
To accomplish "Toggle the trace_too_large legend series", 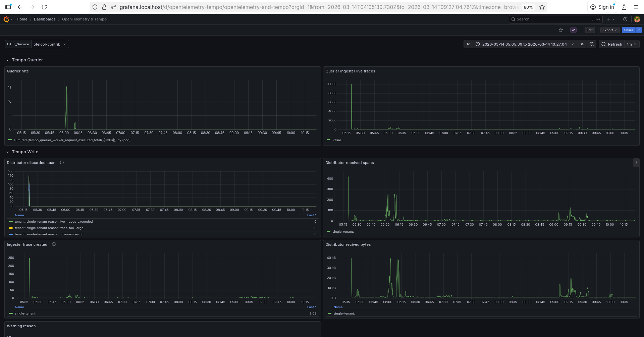I will click(x=49, y=228).
